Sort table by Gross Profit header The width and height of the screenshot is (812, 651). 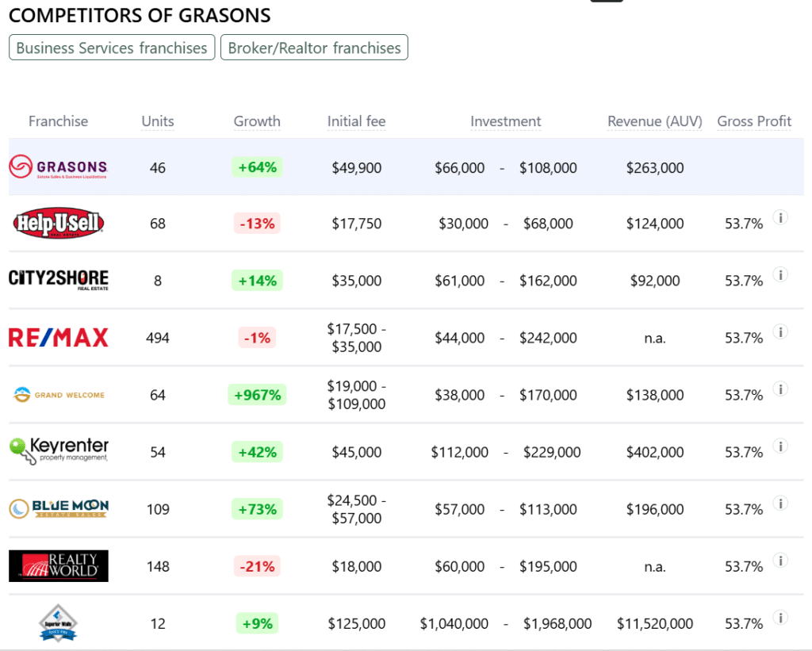tap(754, 121)
